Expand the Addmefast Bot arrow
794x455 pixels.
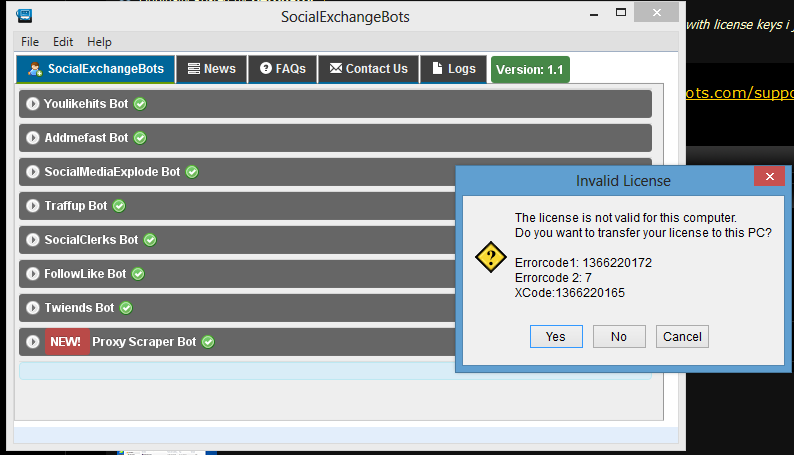(33, 138)
